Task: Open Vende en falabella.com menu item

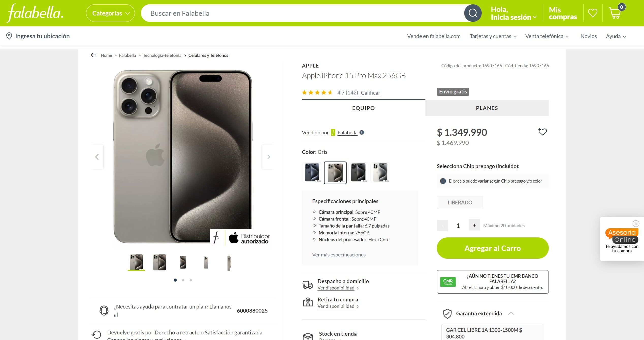Action: click(x=434, y=36)
